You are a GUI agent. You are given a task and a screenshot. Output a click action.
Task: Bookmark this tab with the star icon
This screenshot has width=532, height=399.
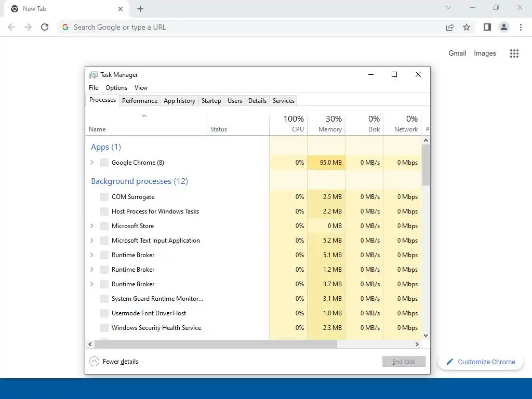pyautogui.click(x=467, y=27)
